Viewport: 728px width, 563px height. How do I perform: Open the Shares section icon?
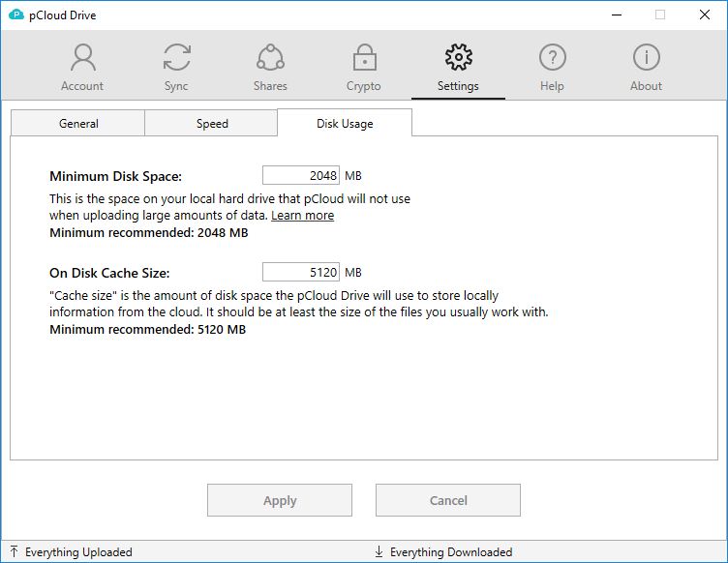point(271,57)
